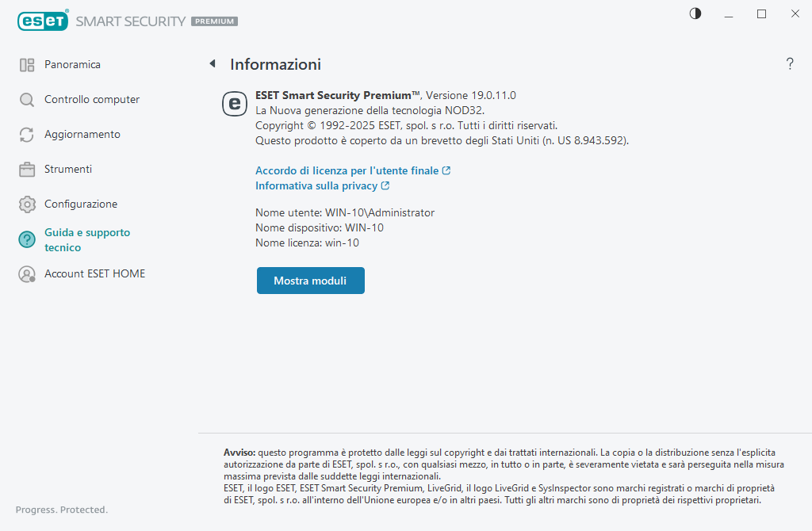The image size is (812, 531).
Task: Open the Strumenti section
Action: tap(68, 170)
